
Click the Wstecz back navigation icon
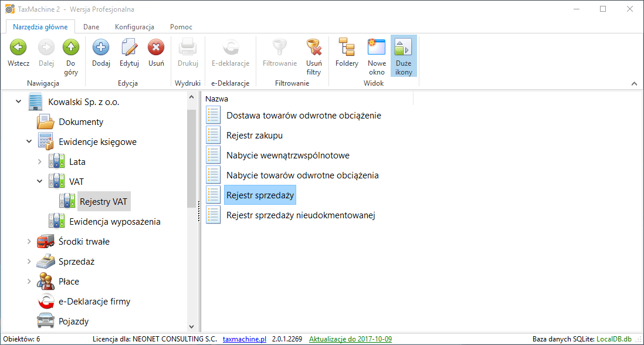coord(18,48)
